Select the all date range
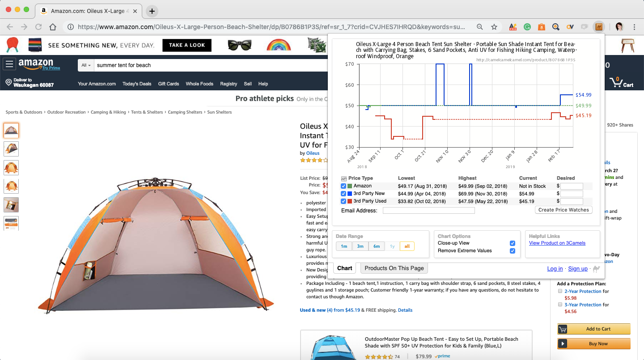 click(407, 246)
